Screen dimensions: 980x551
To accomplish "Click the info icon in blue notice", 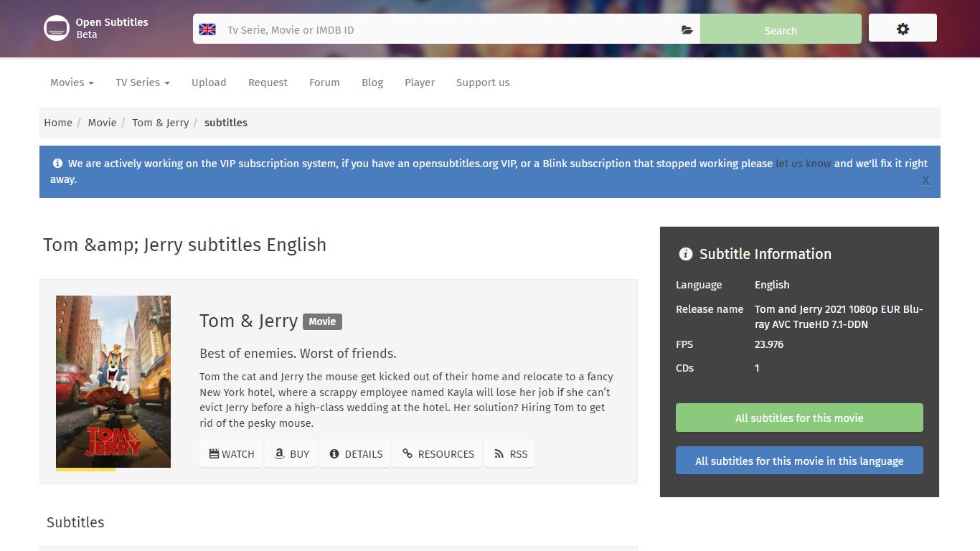I will (x=57, y=163).
